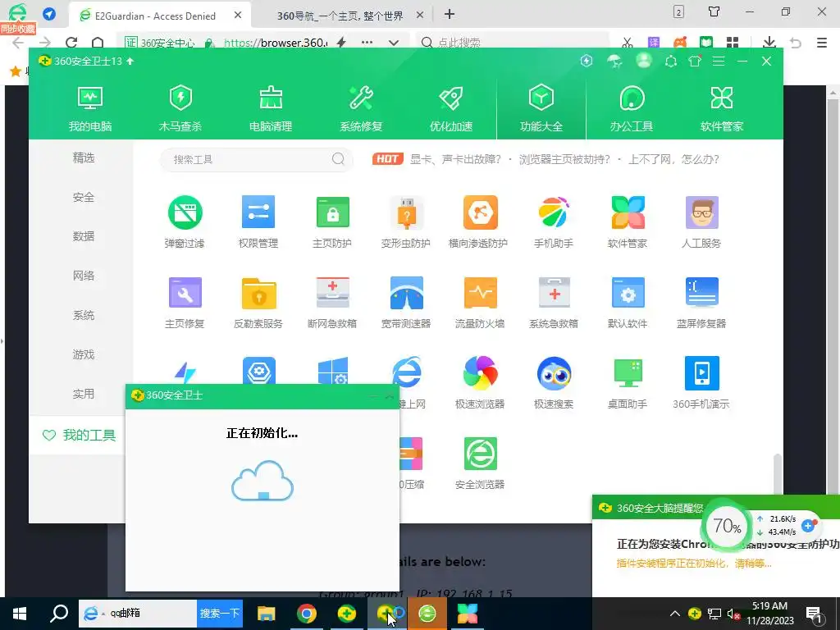Click the 70% floating accelerator ball

pos(727,526)
